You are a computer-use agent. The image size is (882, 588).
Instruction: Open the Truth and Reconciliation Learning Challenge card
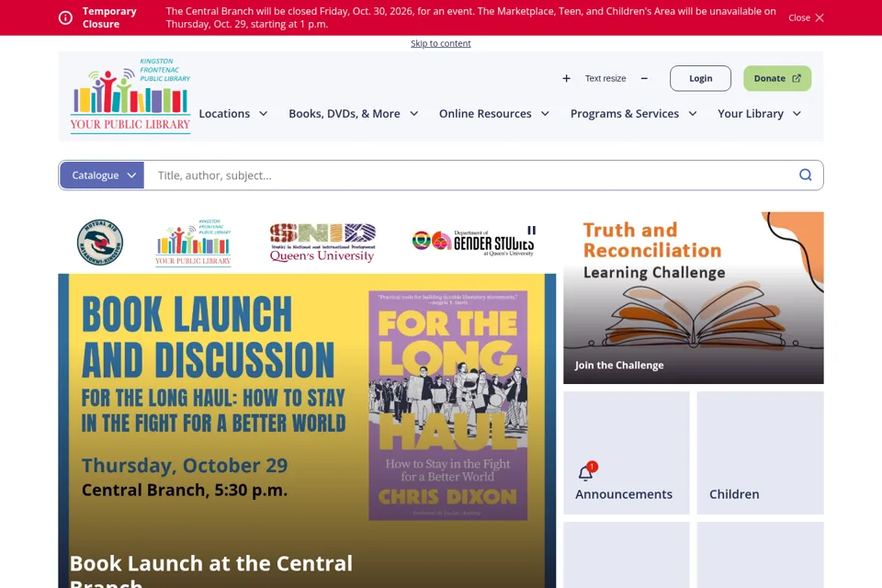coord(694,298)
